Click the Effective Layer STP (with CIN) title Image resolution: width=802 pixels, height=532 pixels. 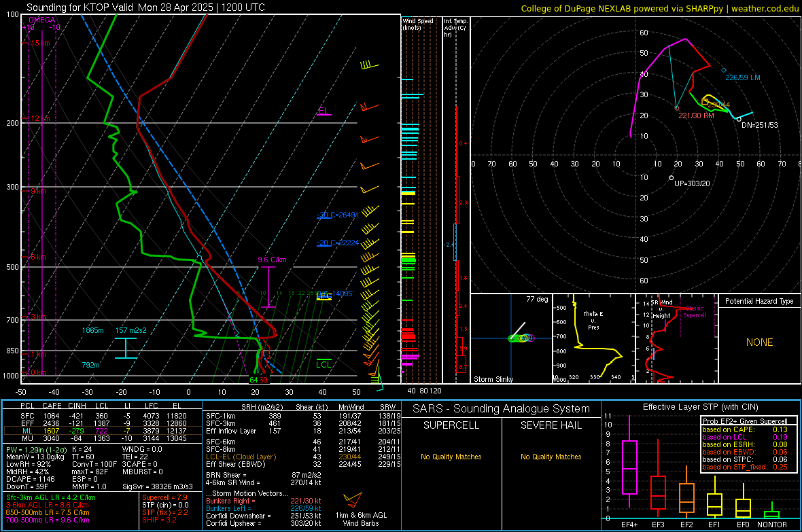[700, 407]
